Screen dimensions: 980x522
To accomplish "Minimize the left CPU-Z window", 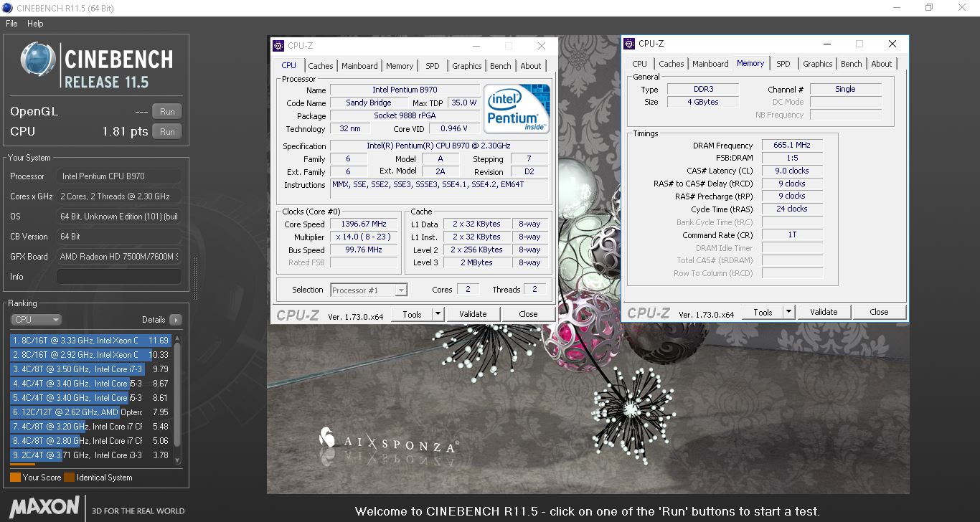I will click(x=478, y=46).
